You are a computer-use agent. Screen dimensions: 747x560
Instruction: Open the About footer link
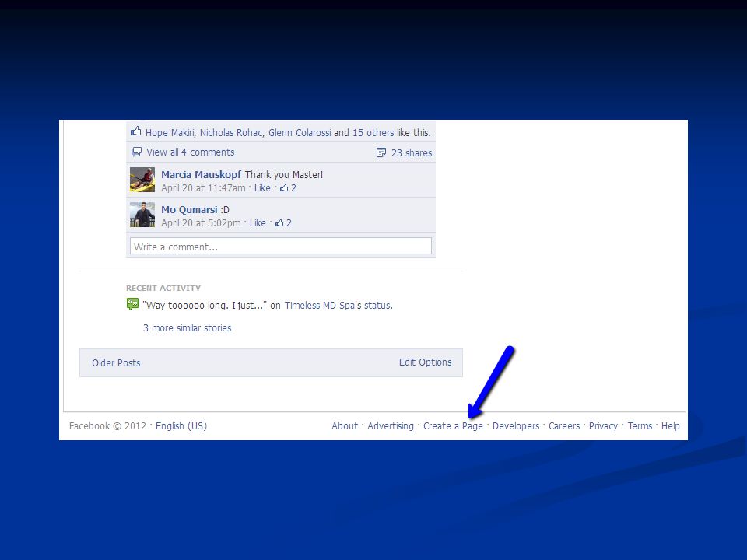coord(345,425)
